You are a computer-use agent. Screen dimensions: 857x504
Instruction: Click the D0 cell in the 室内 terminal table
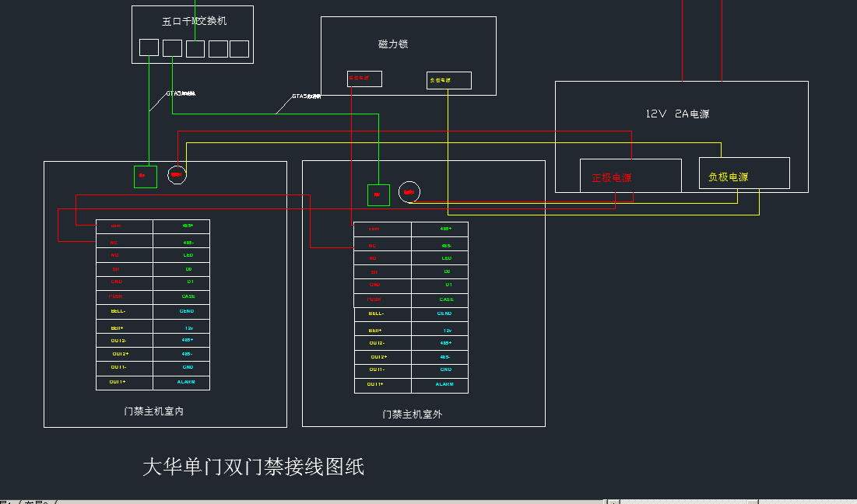[x=181, y=269]
